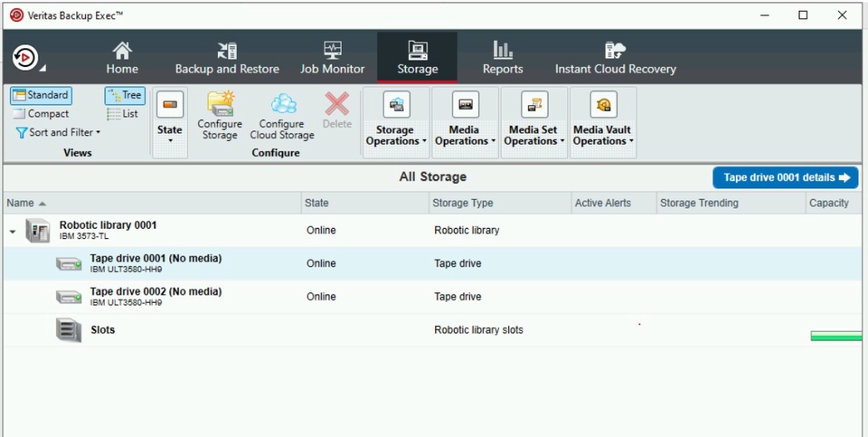Sort by the State column header
This screenshot has height=437, width=868.
coord(365,204)
